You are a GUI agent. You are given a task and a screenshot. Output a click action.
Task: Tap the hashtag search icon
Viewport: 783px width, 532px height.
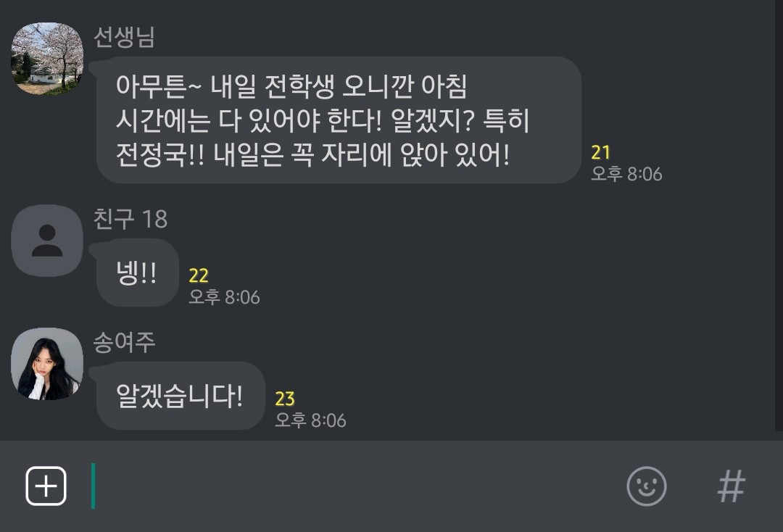click(x=731, y=486)
